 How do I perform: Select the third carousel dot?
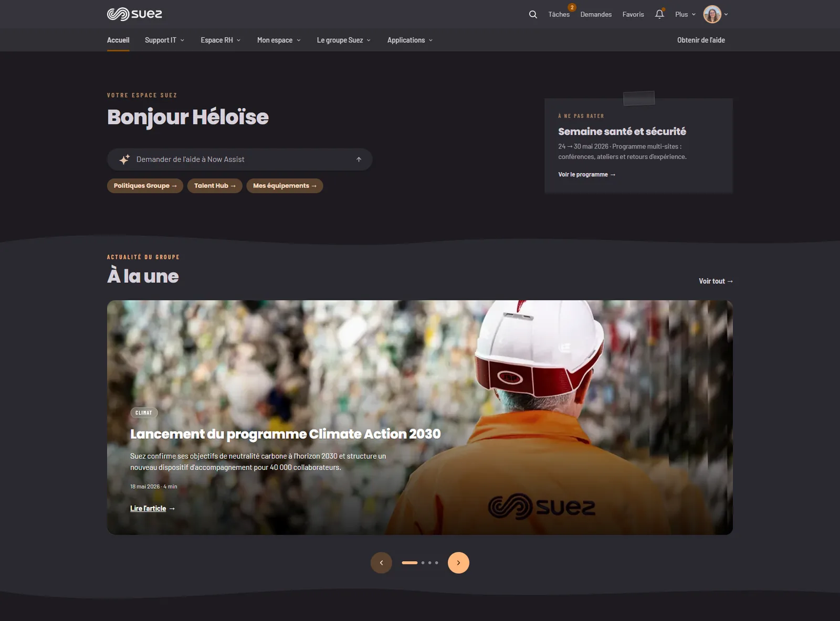430,563
